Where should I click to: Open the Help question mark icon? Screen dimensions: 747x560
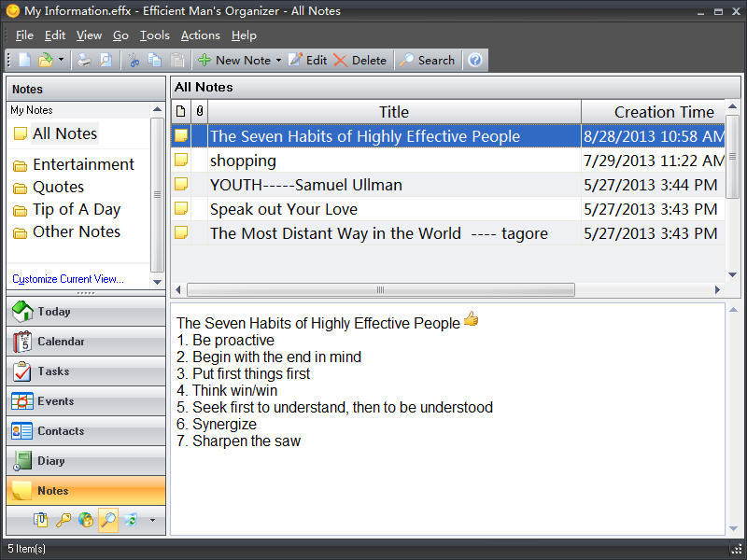point(475,60)
